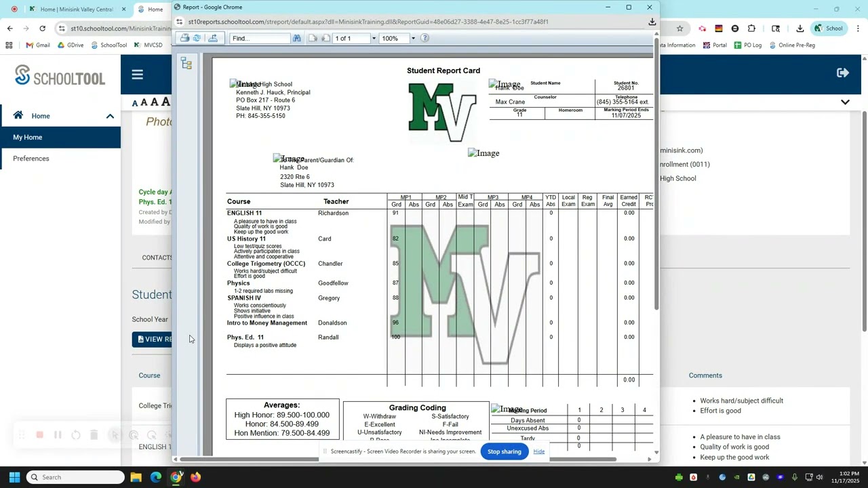This screenshot has width=868, height=488.
Task: Open the GDrive bookmark
Action: pyautogui.click(x=71, y=45)
